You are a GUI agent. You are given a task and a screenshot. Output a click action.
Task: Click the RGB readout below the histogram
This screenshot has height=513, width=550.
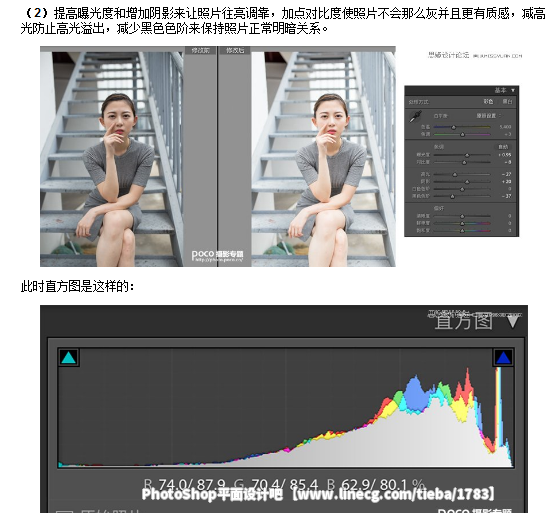tap(284, 485)
